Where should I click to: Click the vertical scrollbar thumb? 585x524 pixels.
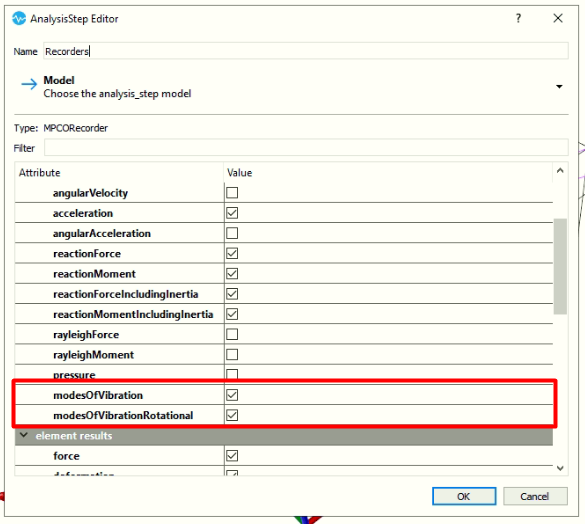coord(560,266)
